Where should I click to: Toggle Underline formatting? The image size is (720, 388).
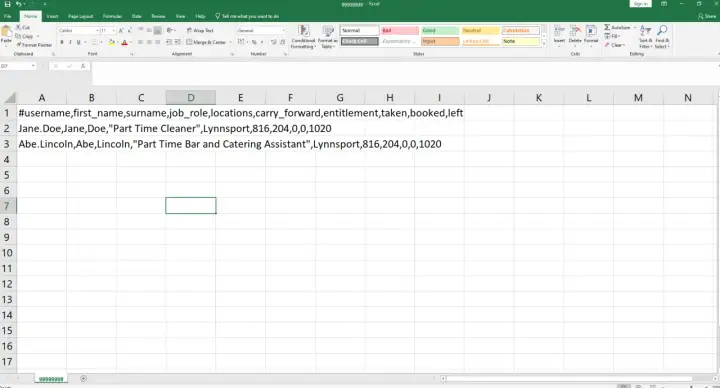click(x=79, y=42)
